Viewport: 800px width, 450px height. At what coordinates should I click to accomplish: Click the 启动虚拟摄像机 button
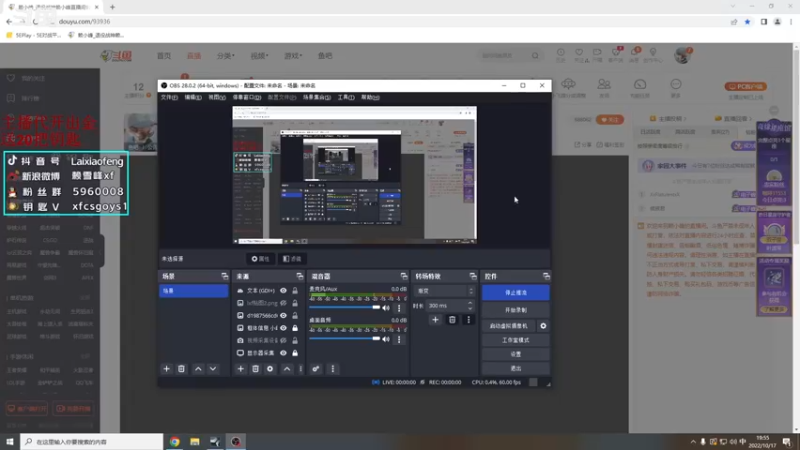(509, 326)
